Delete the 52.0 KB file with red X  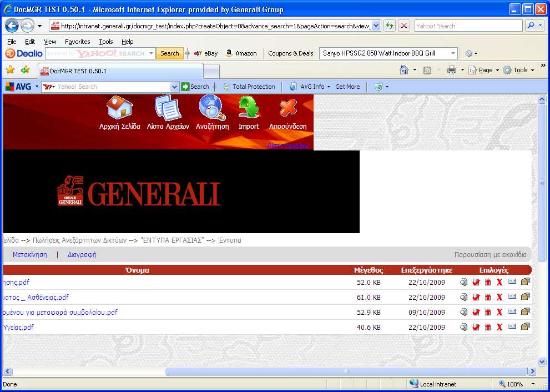click(499, 282)
